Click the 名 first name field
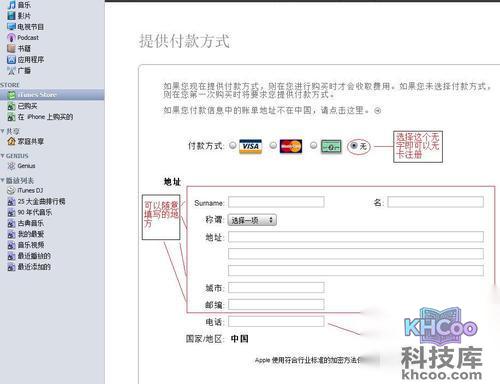500x384 pixels. (435, 202)
